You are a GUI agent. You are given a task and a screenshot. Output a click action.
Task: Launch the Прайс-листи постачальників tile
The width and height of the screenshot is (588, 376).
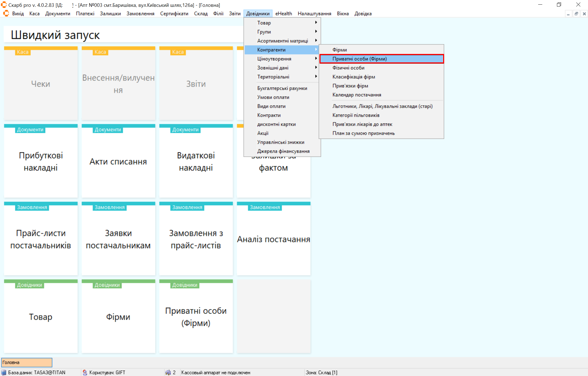point(41,239)
